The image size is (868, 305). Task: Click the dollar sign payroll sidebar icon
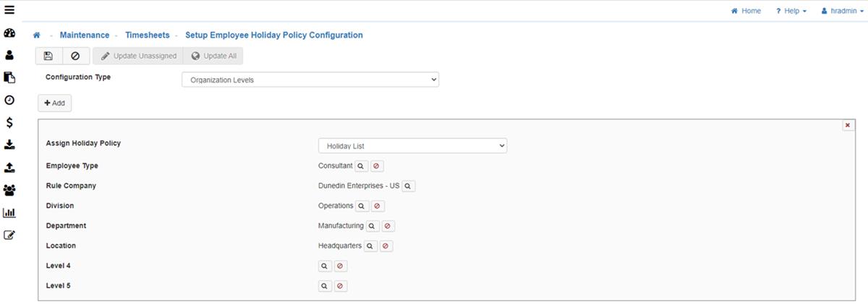click(10, 122)
